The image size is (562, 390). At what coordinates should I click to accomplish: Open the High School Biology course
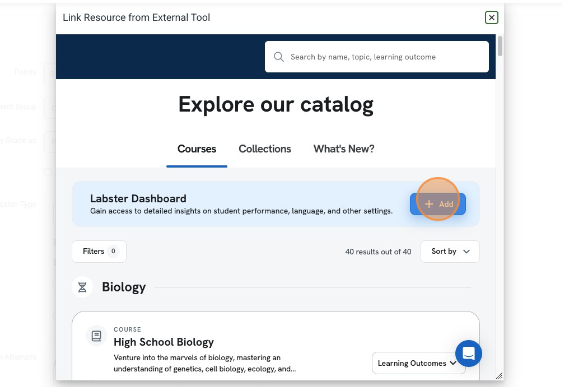[163, 342]
